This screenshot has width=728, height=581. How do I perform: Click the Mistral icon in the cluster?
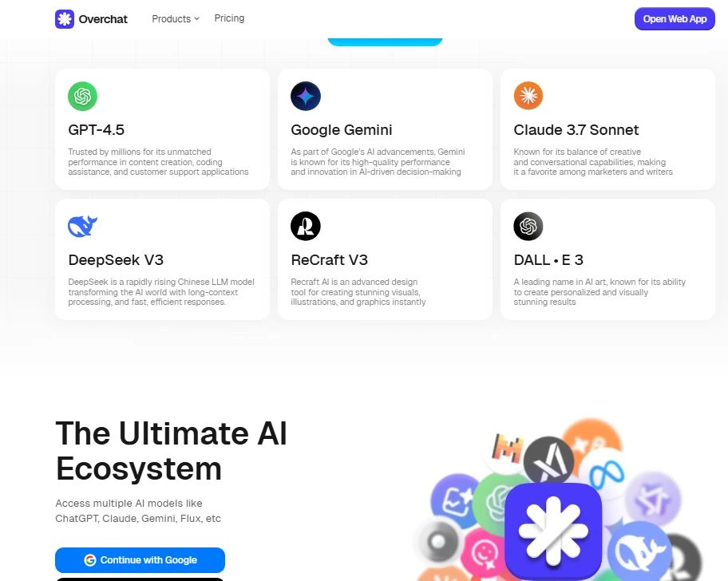[x=507, y=448]
